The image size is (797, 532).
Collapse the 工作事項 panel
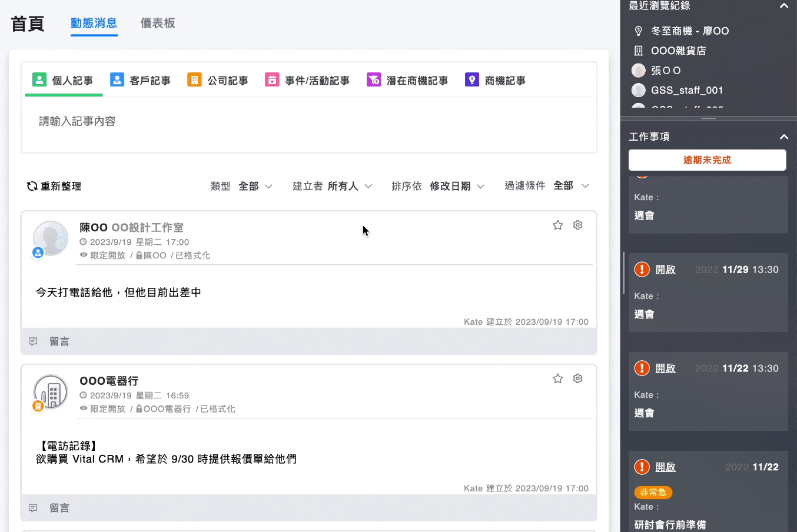pos(783,137)
